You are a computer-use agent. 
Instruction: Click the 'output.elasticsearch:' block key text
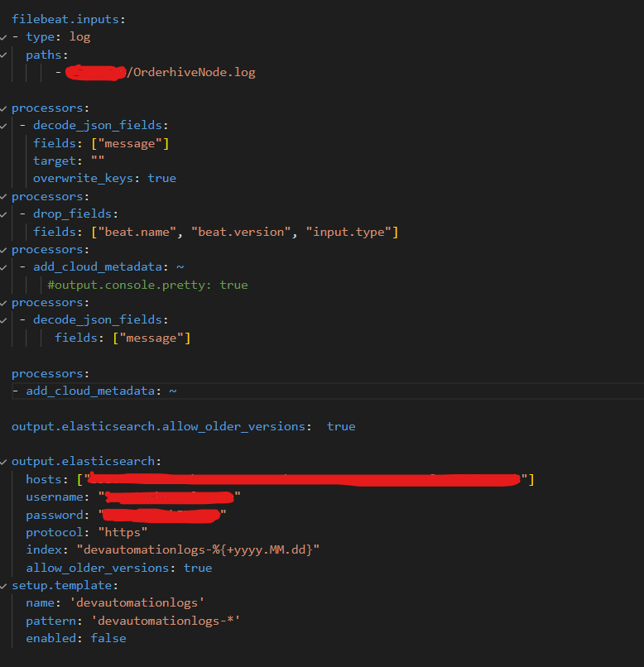coord(84,461)
